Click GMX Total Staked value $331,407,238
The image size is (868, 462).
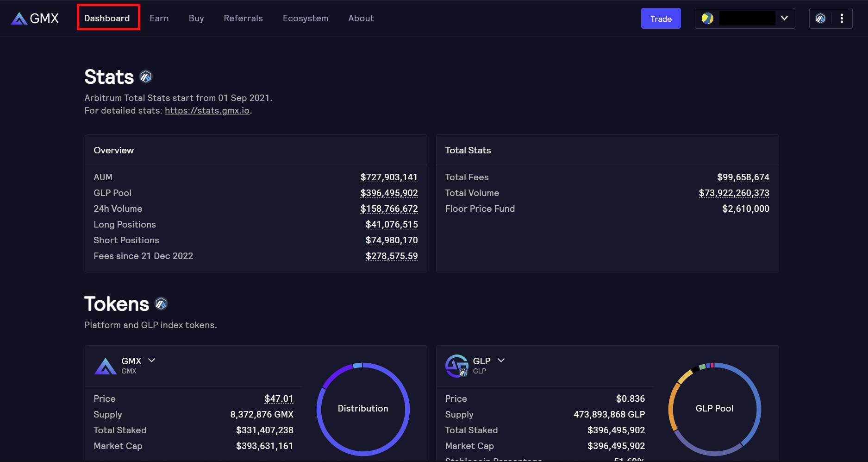pyautogui.click(x=265, y=430)
